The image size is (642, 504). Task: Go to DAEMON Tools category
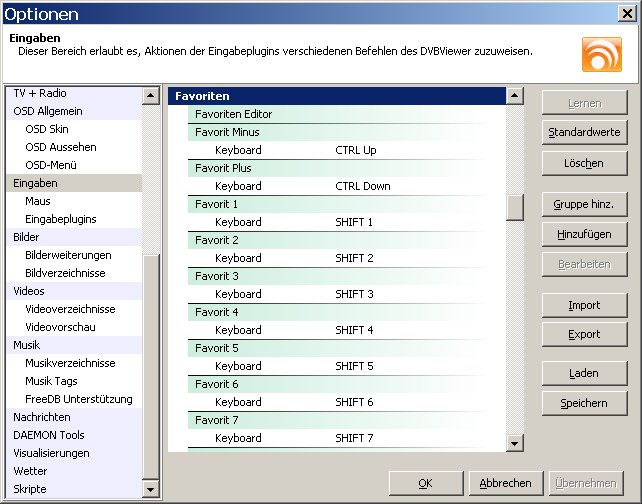(49, 435)
